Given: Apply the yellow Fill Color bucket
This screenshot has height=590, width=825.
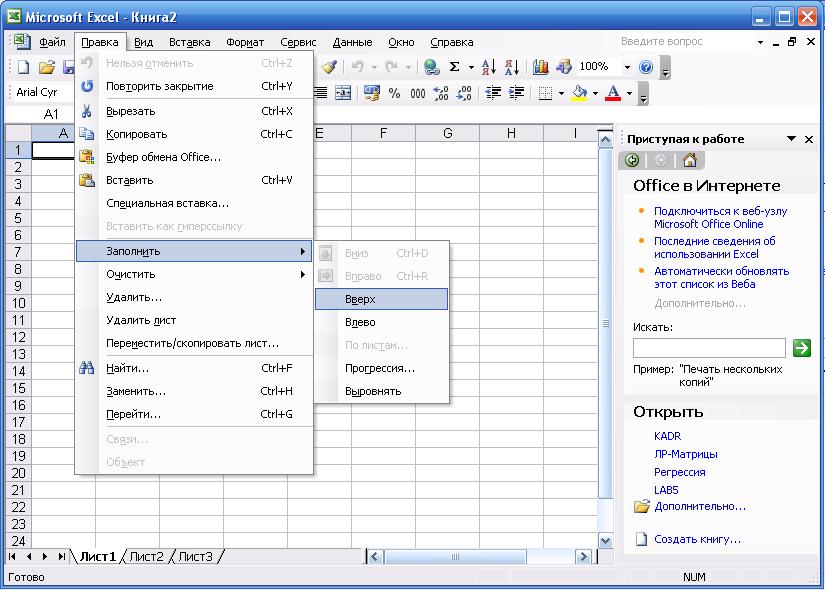Looking at the screenshot, I should click(579, 94).
